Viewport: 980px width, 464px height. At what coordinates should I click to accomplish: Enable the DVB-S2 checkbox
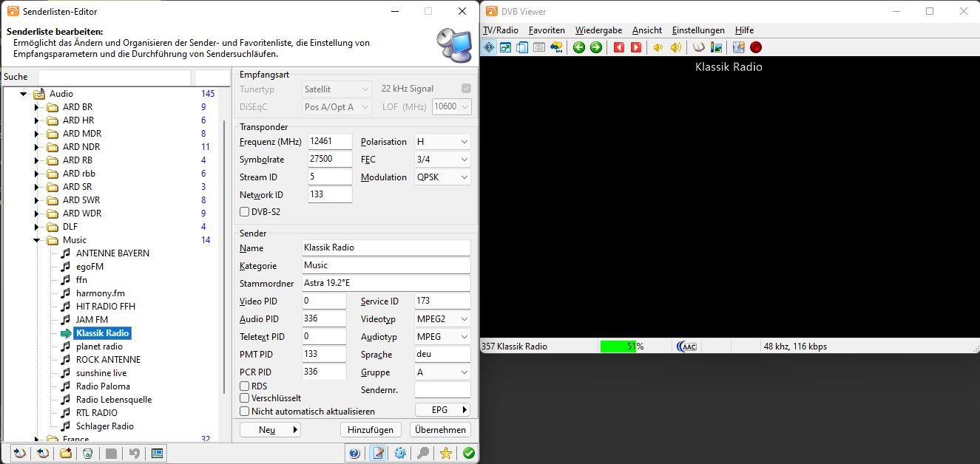245,212
